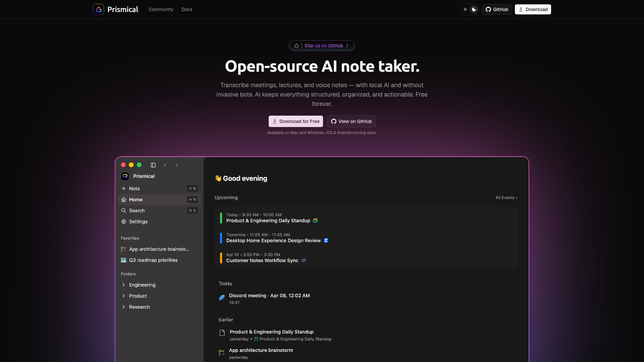This screenshot has height=362, width=644.
Task: Open the GitHub button in the header
Action: (497, 9)
